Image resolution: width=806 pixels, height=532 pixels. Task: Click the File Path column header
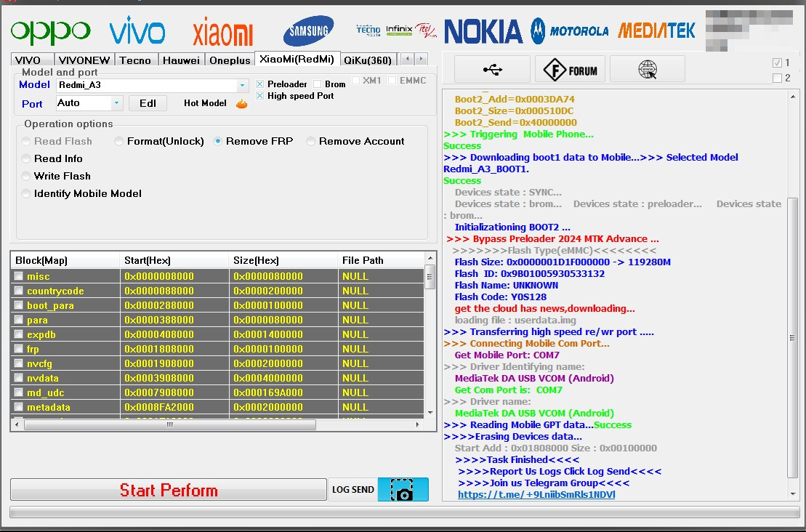[x=381, y=261]
